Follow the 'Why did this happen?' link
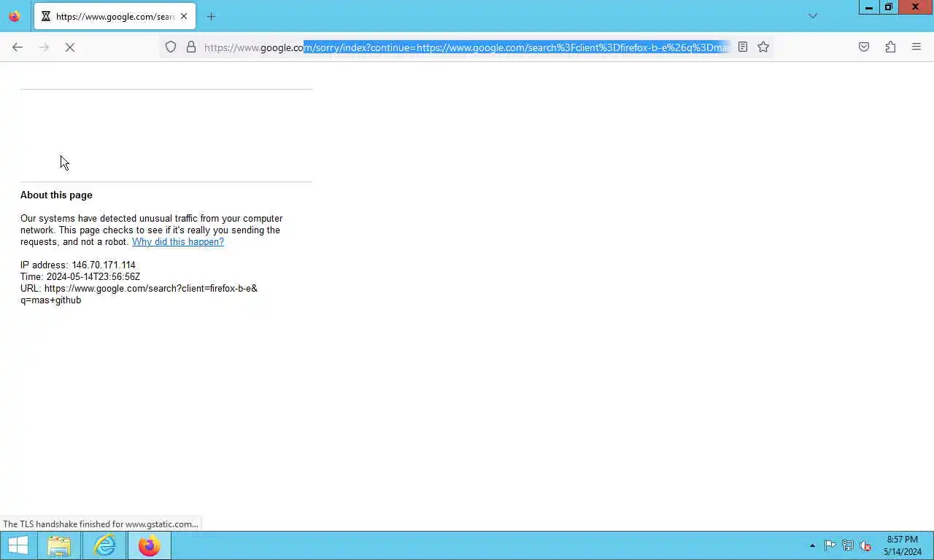 178,242
